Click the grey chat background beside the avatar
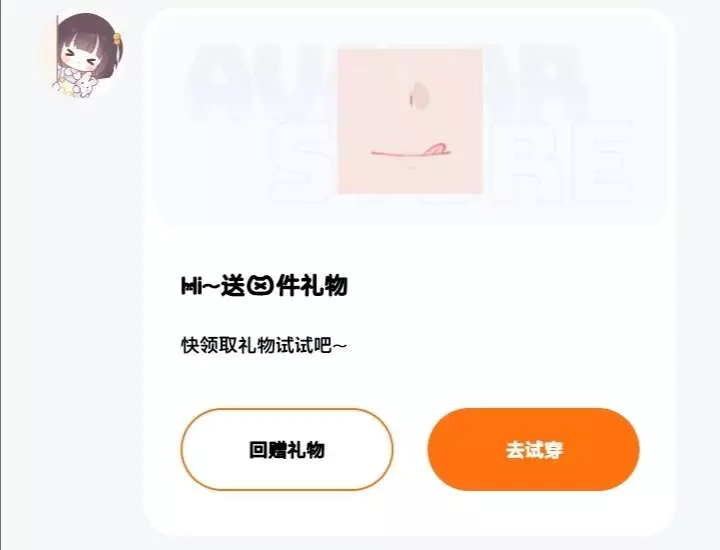The height and width of the screenshot is (550, 720). (x=69, y=275)
